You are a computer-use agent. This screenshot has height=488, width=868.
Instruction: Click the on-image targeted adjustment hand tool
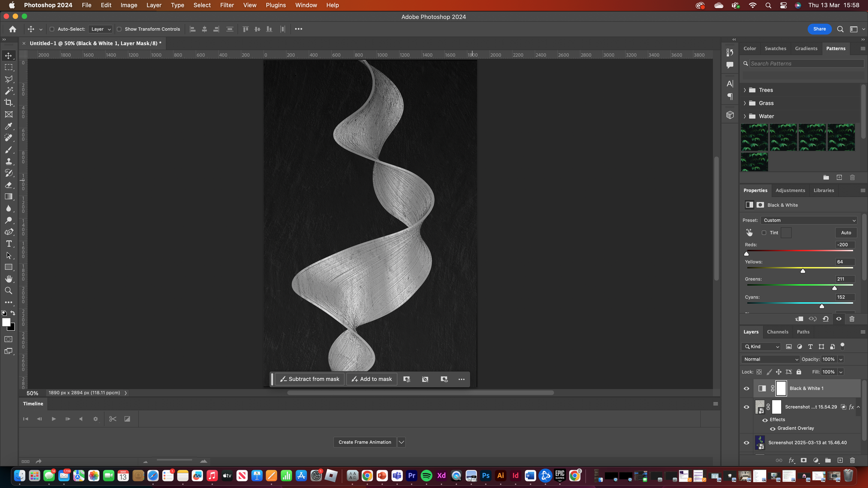coord(749,233)
